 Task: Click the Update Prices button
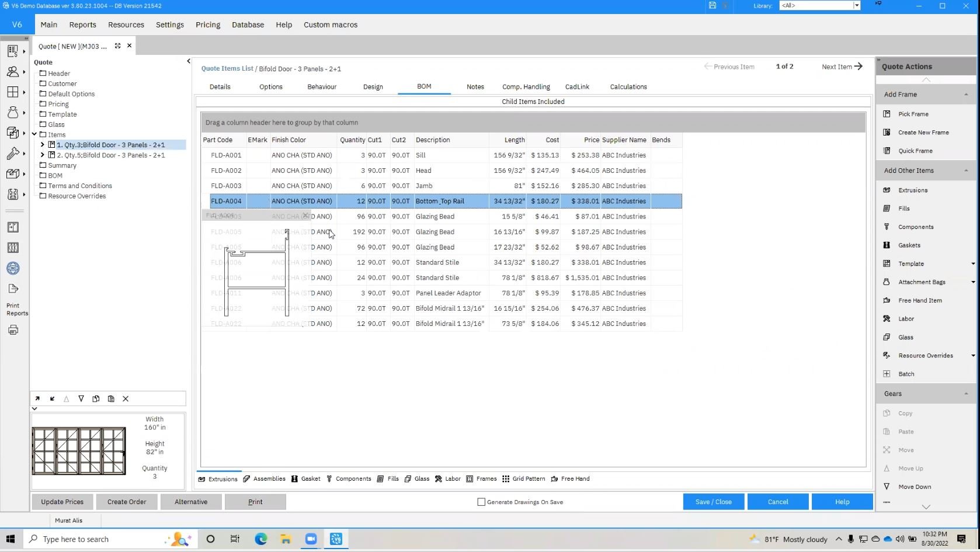62,502
